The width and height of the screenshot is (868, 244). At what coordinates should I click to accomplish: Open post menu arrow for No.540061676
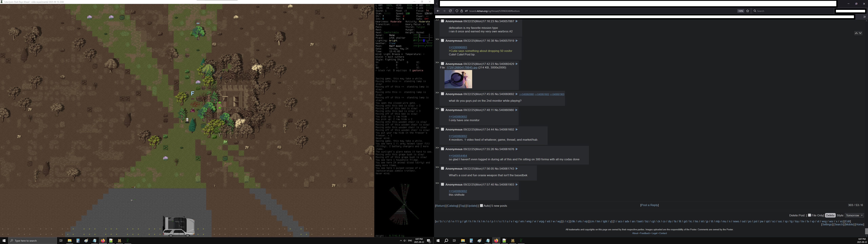(517, 149)
